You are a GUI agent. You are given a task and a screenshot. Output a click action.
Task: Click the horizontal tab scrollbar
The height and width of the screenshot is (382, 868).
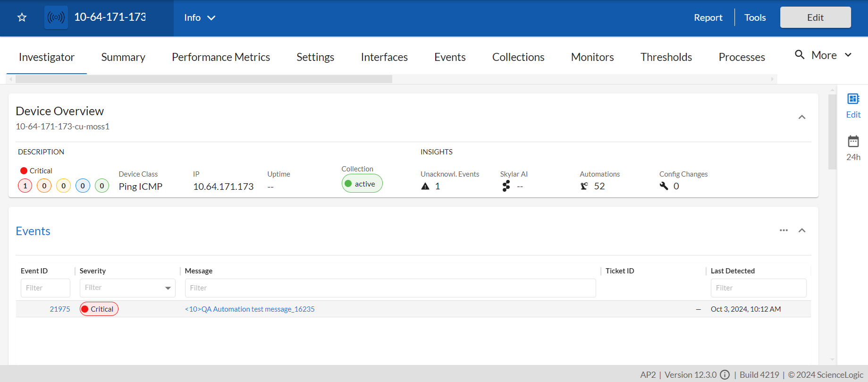coord(204,79)
